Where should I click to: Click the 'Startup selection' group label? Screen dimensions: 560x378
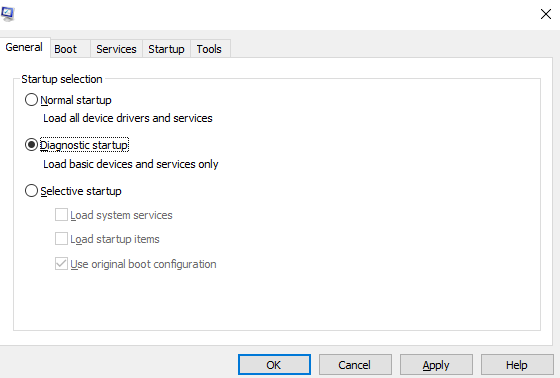click(x=62, y=79)
